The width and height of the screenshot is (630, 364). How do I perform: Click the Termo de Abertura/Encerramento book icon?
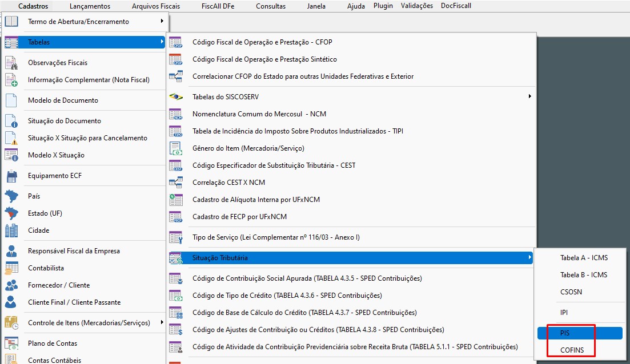pyautogui.click(x=11, y=21)
